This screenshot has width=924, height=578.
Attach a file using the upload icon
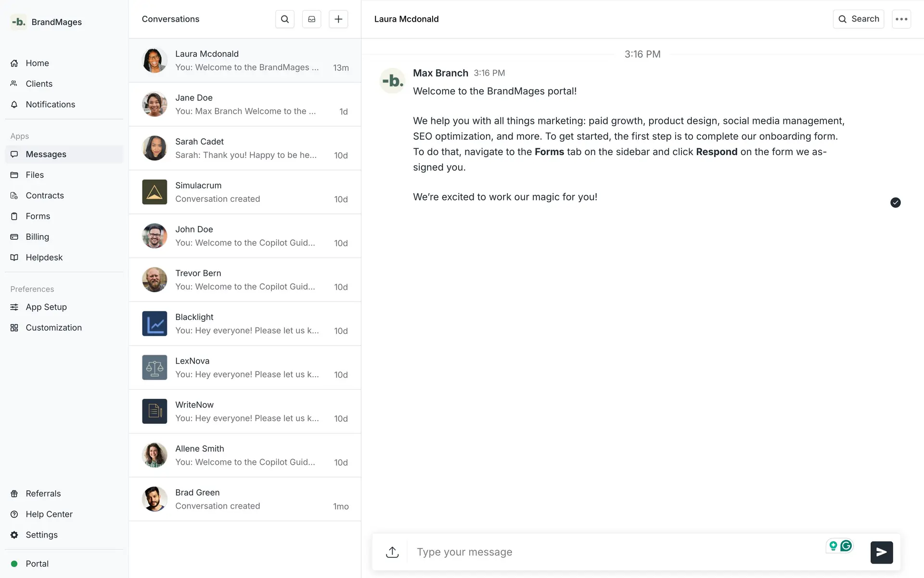(x=392, y=552)
